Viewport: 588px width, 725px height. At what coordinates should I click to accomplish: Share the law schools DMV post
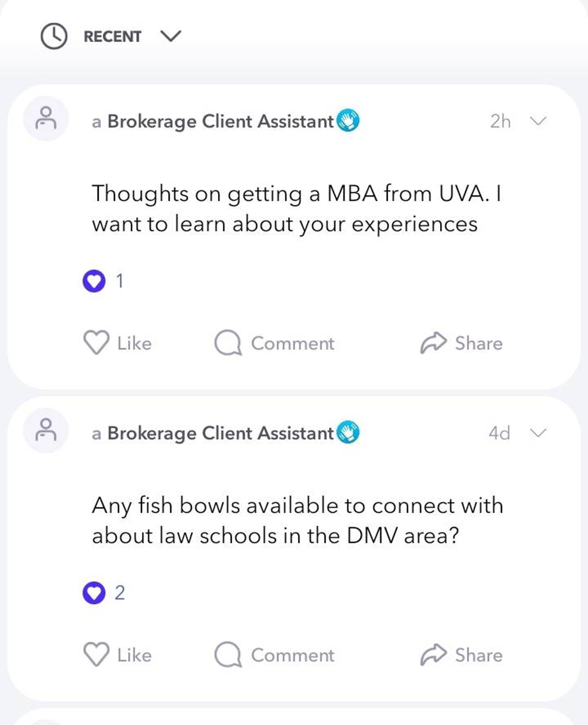[x=461, y=655]
